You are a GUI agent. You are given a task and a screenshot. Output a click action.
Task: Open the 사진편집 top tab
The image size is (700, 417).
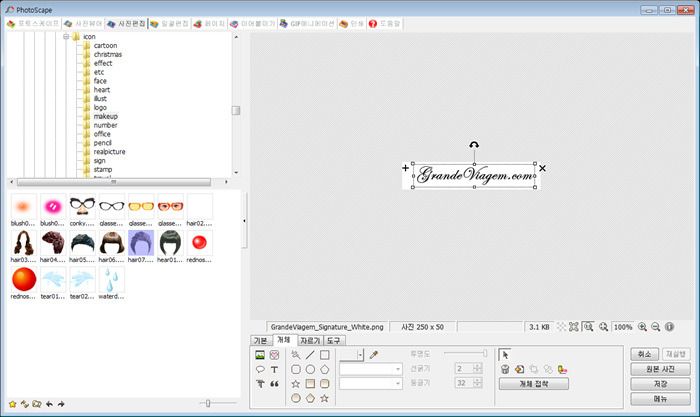127,24
